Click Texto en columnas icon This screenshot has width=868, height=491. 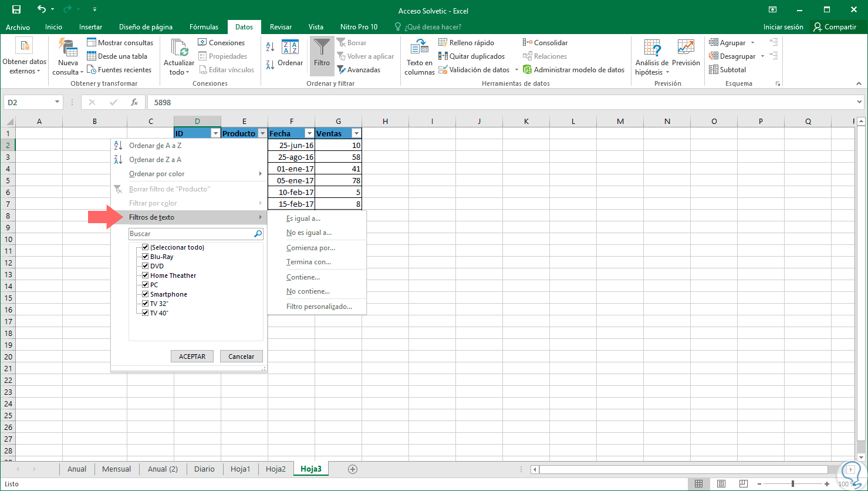click(x=419, y=48)
